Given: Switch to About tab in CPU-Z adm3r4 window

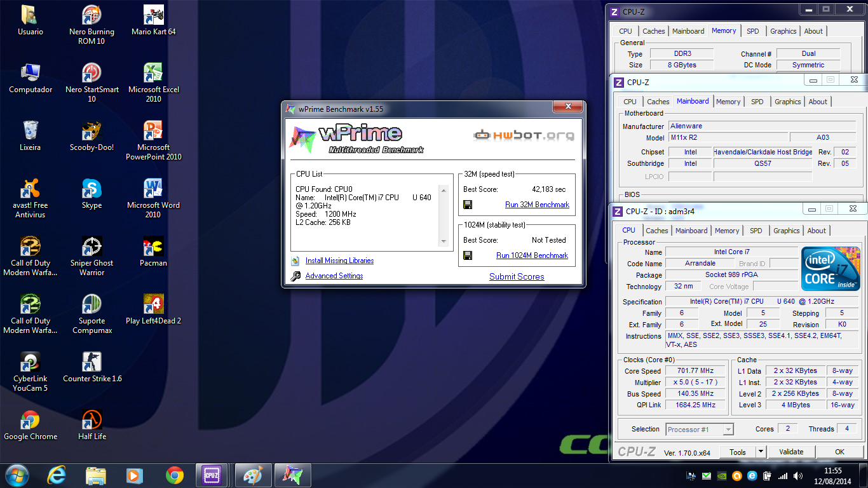Looking at the screenshot, I should 817,231.
